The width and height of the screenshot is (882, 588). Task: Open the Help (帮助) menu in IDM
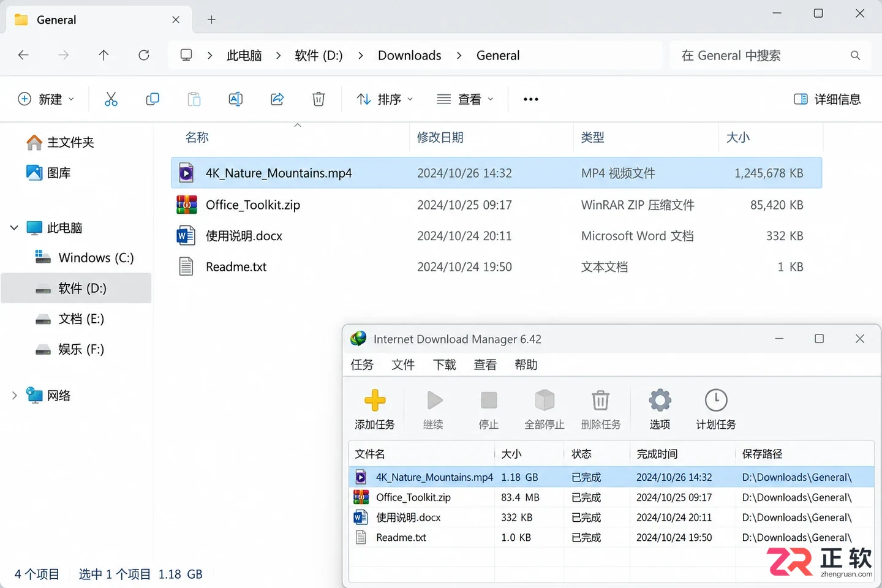click(526, 365)
